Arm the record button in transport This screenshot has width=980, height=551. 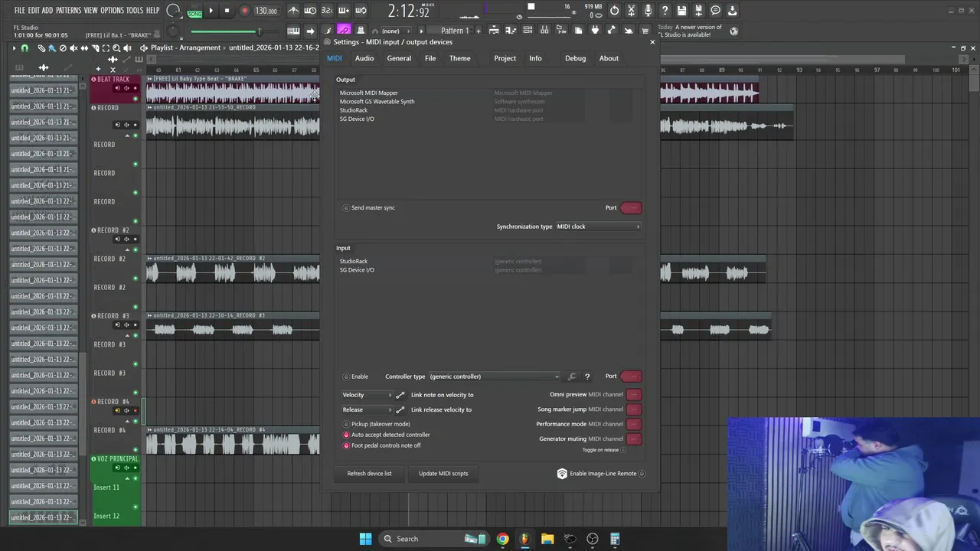(244, 11)
